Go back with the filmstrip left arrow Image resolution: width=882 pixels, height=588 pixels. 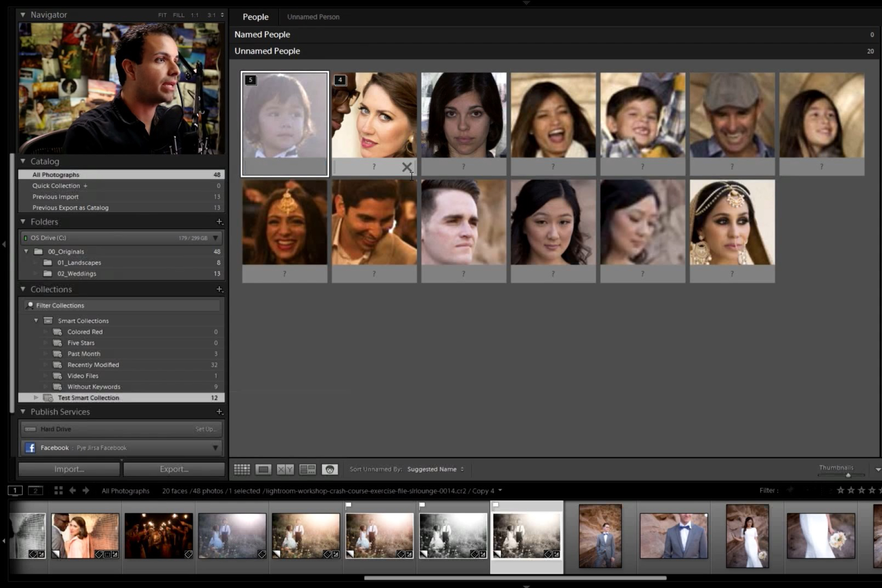(72, 491)
